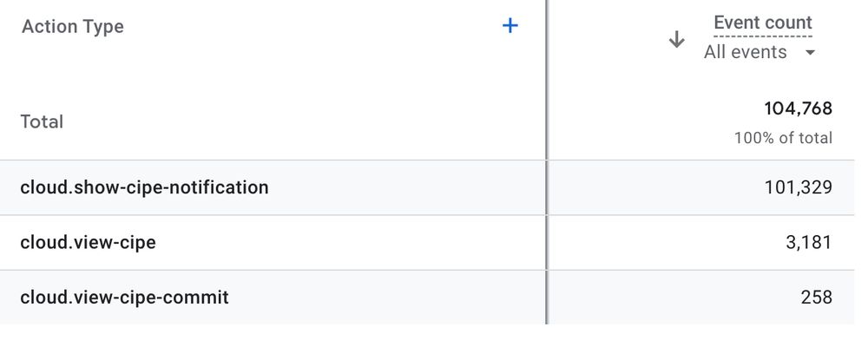This screenshot has width=868, height=347.
Task: Add a dimension with the blue plus icon
Action: pyautogui.click(x=510, y=25)
